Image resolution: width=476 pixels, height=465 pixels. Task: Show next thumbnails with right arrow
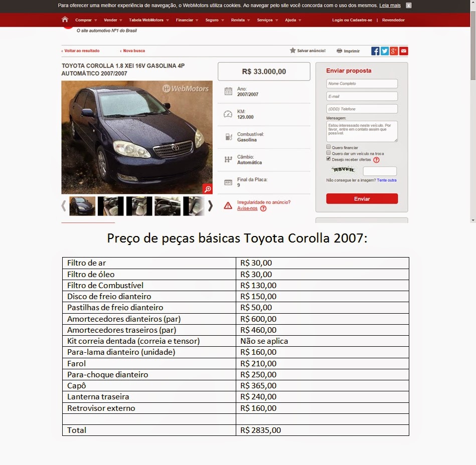tap(210, 206)
